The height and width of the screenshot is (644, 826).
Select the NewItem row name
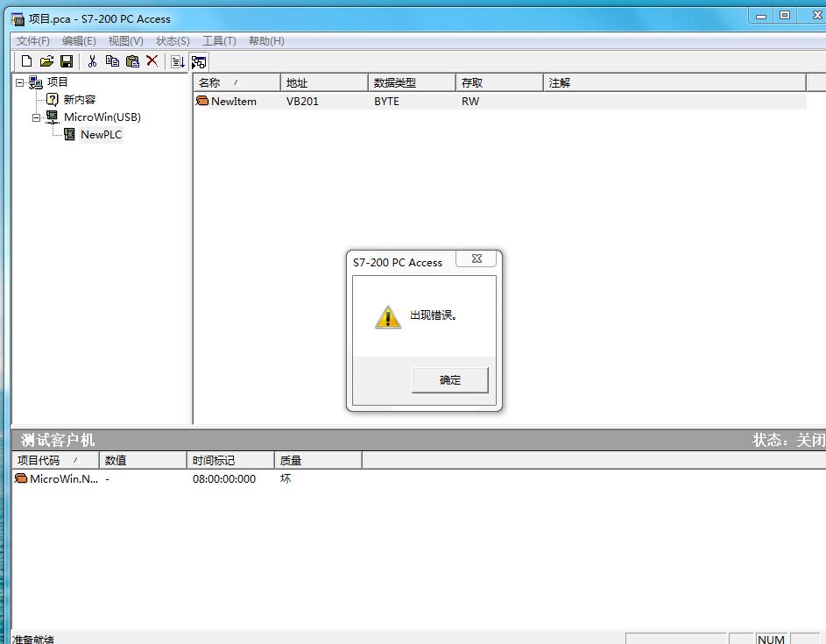pos(233,101)
